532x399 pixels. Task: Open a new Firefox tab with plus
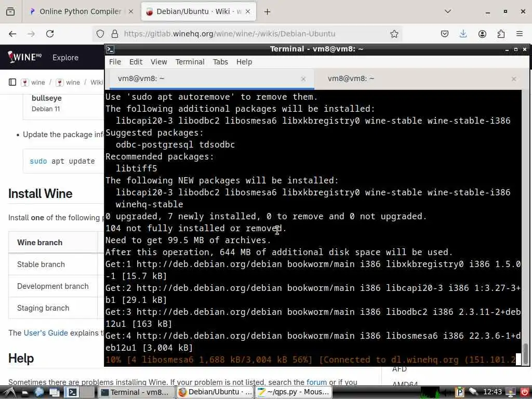pyautogui.click(x=268, y=12)
